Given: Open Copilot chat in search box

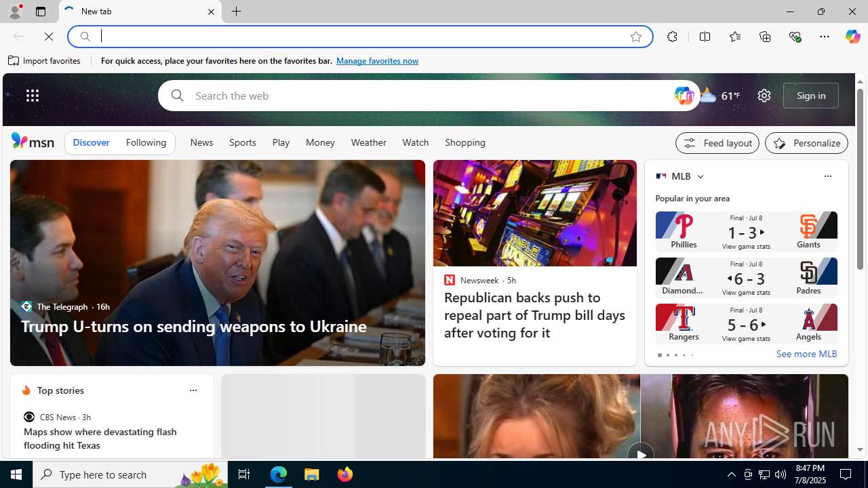Looking at the screenshot, I should (684, 96).
